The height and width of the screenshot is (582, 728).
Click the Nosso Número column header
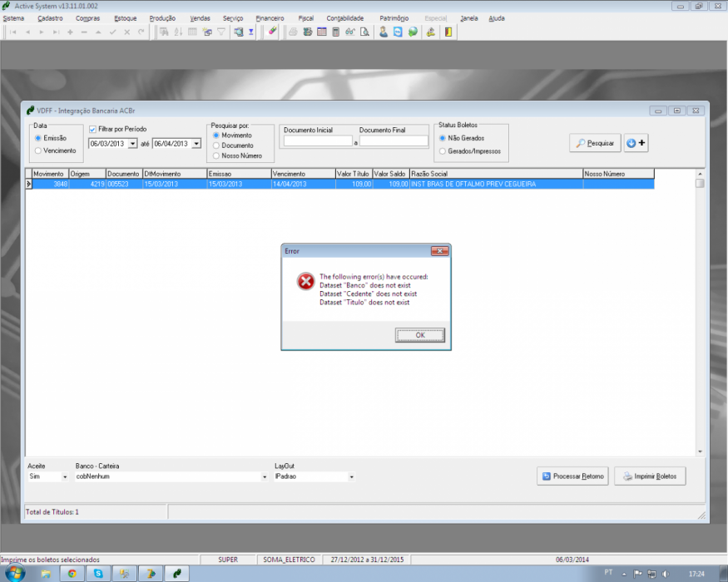click(x=618, y=174)
